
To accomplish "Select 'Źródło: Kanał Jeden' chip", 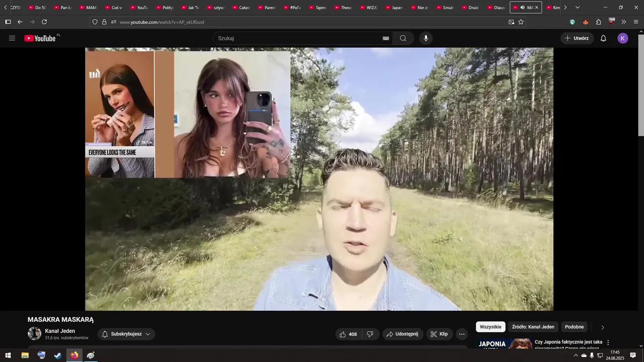I will 533,327.
